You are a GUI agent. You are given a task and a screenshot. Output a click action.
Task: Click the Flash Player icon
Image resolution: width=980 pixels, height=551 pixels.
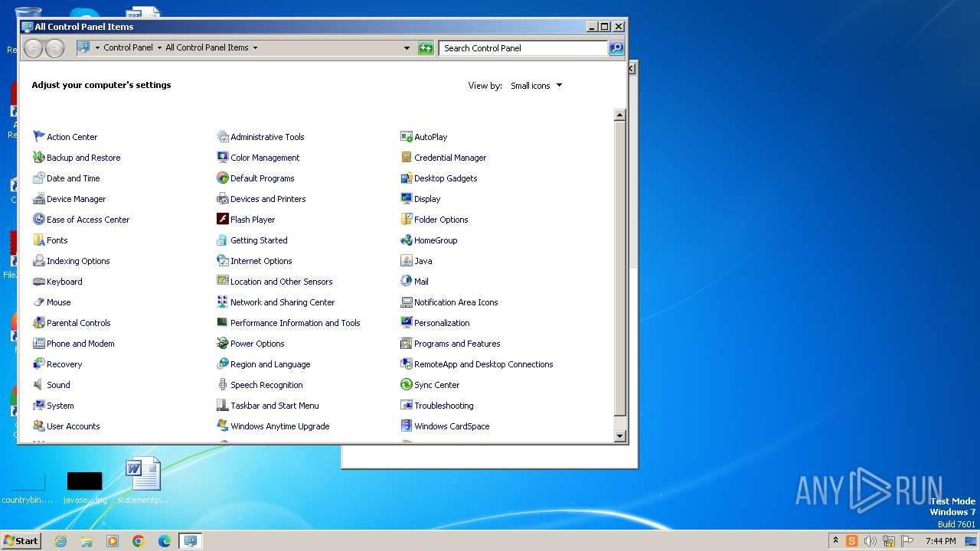tap(223, 220)
